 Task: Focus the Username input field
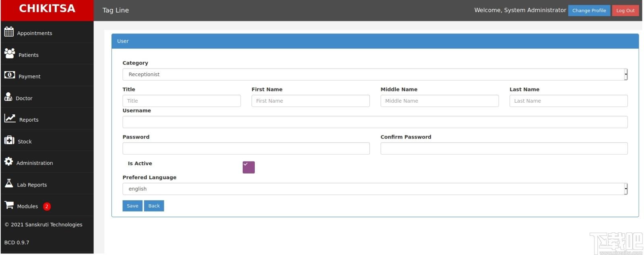375,122
